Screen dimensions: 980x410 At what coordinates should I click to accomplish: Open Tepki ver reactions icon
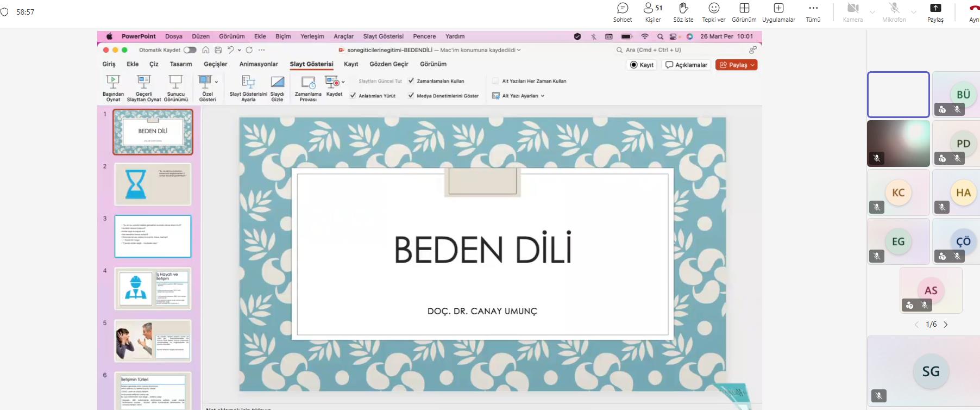[x=714, y=9]
